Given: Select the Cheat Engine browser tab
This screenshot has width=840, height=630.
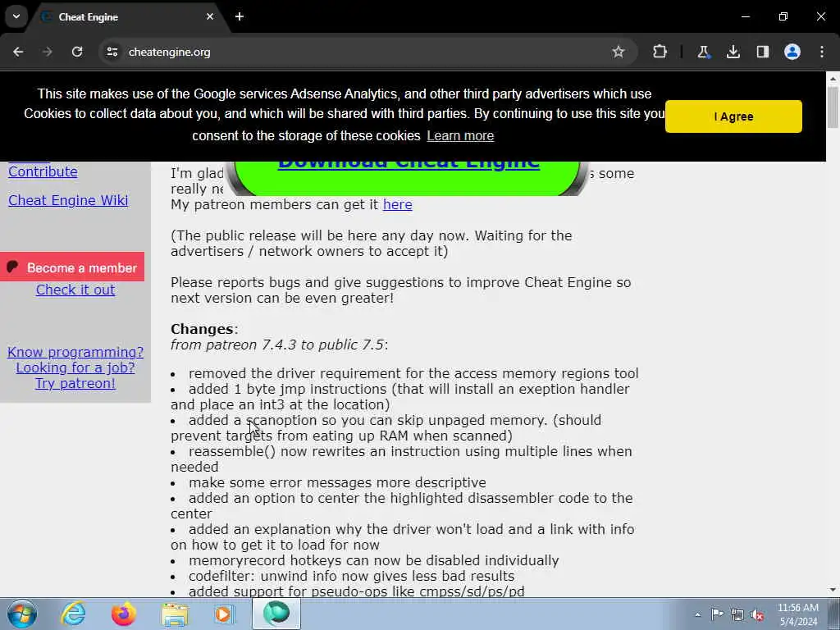Looking at the screenshot, I should click(129, 16).
